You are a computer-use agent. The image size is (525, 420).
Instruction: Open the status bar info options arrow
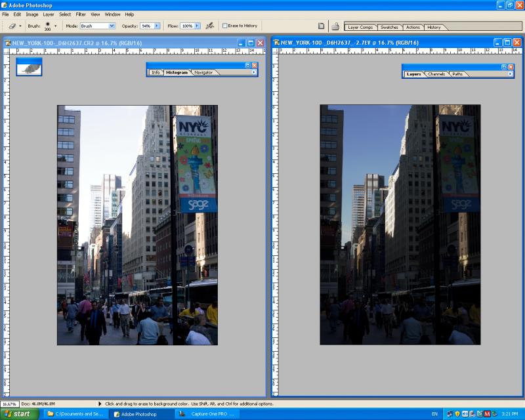(100, 404)
